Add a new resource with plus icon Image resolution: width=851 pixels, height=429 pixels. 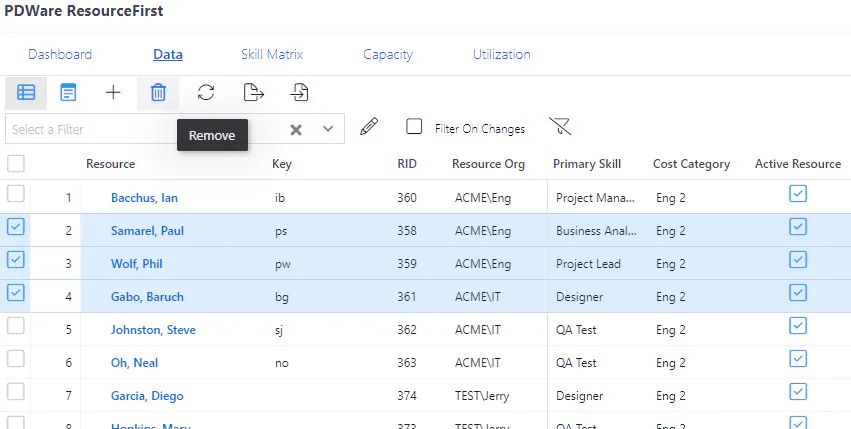pos(113,93)
